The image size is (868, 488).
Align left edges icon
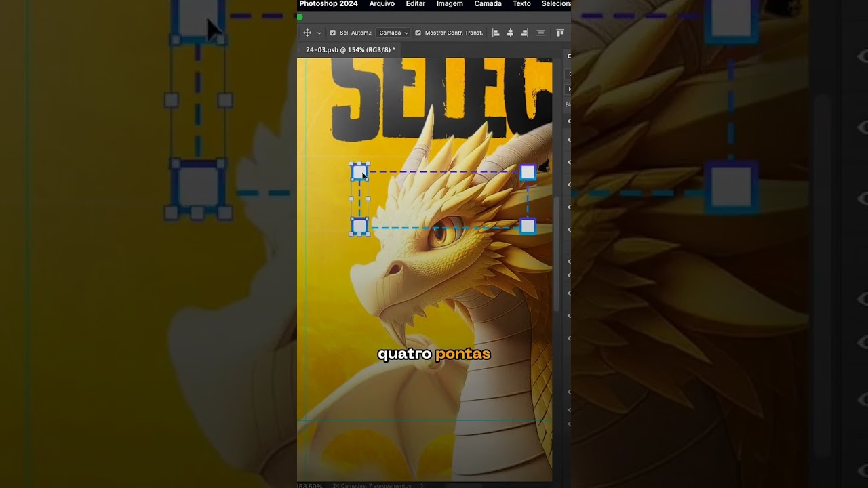click(496, 33)
